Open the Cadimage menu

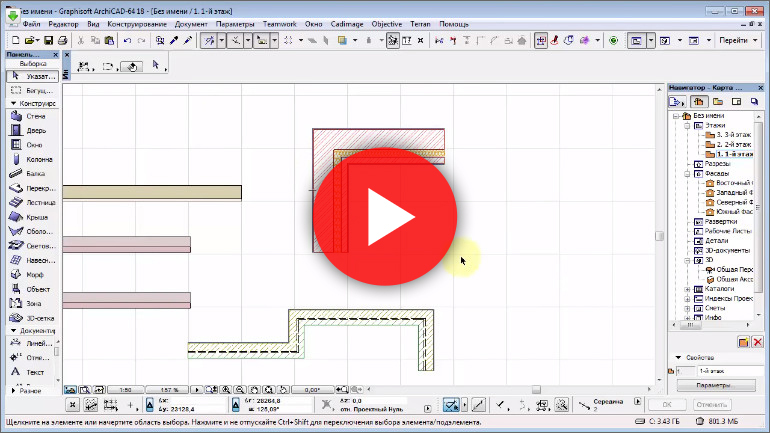coord(347,24)
